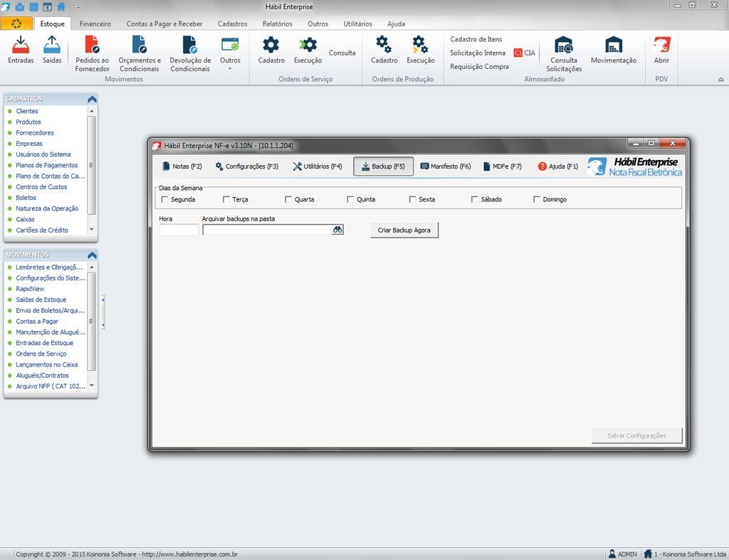Open Solicitação Interna in Almoxarifado
The image size is (729, 560).
tap(478, 53)
